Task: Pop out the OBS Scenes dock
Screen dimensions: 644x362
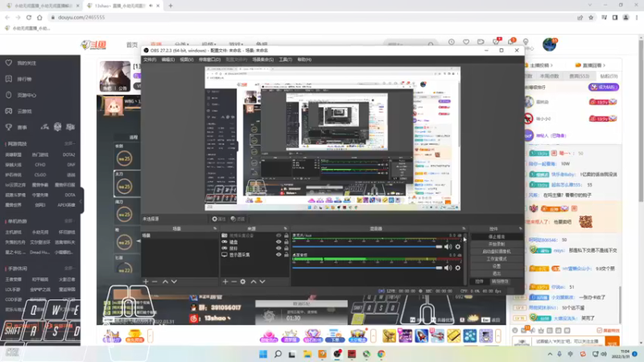Action: coord(215,228)
